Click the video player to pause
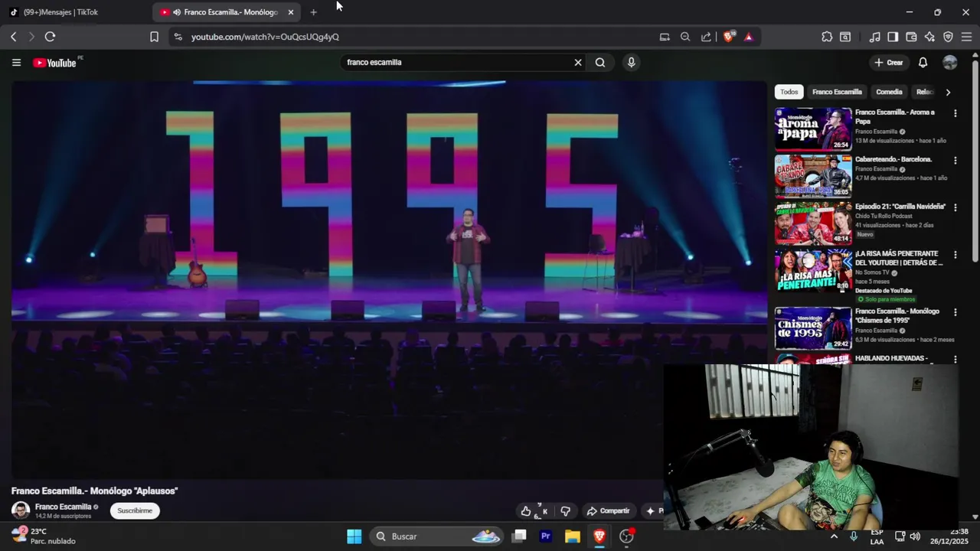Screen dimensions: 980x551 pos(389,280)
